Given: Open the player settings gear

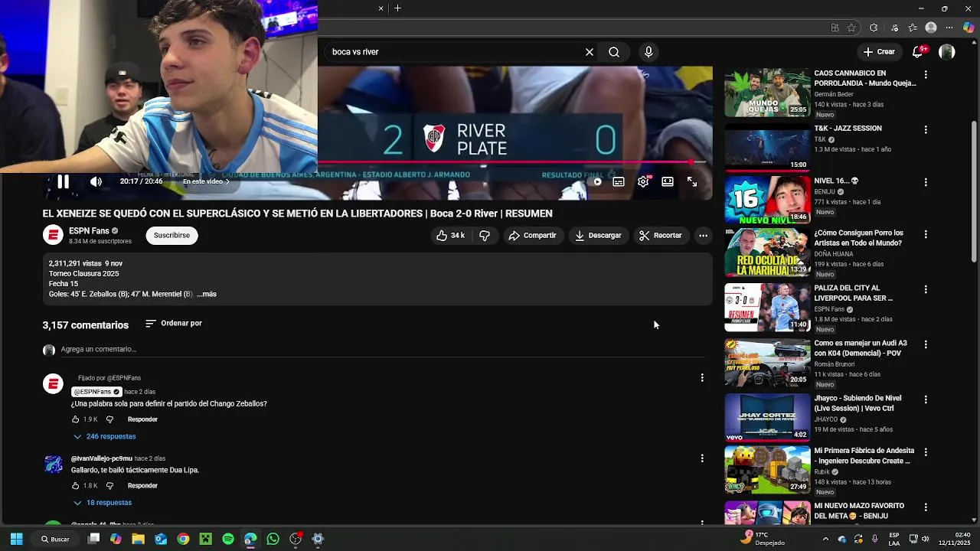Looking at the screenshot, I should [x=643, y=181].
